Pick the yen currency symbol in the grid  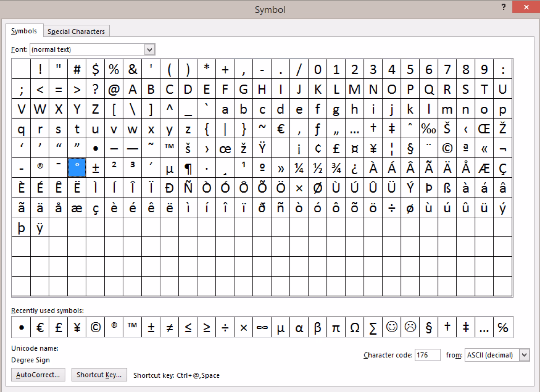coord(373,148)
